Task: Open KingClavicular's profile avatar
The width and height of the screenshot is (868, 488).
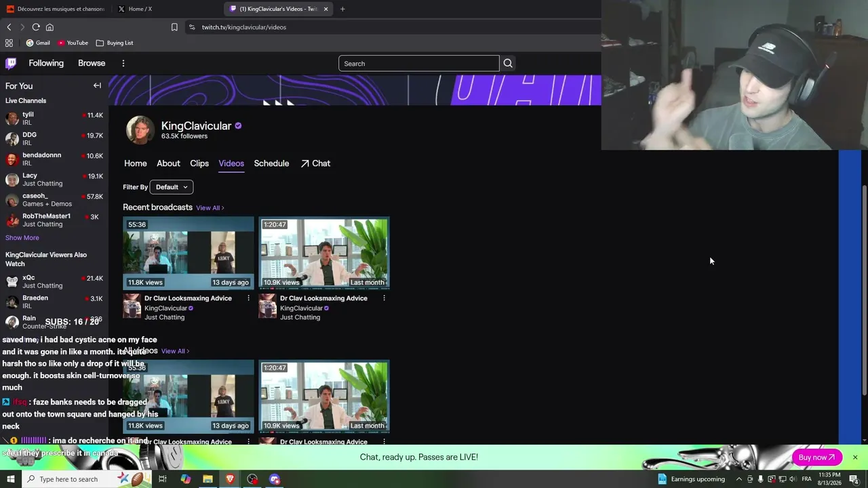Action: pos(140,129)
